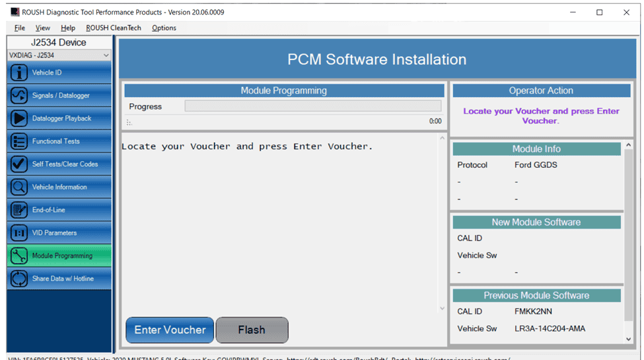Click the Module Programming panel header
The height and width of the screenshot is (360, 644).
tap(284, 90)
